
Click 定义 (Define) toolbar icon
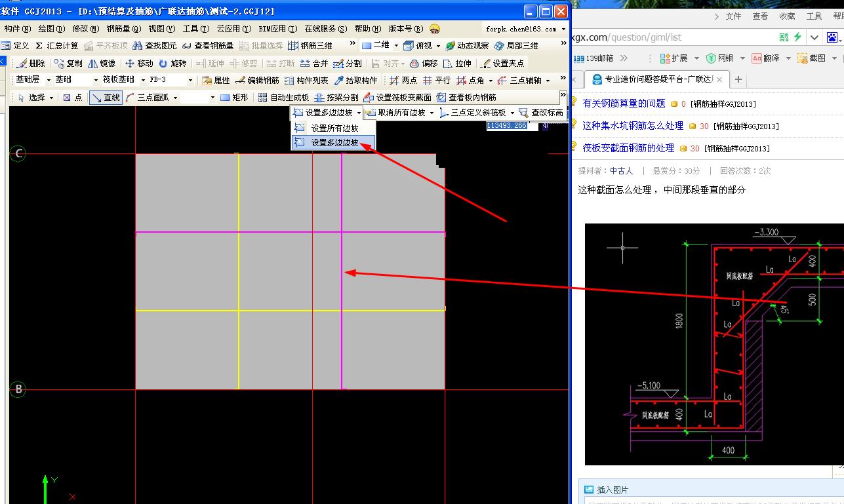[x=15, y=45]
